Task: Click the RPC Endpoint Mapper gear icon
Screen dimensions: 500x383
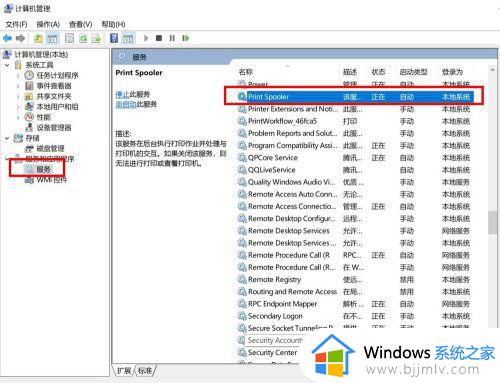Action: click(x=242, y=304)
